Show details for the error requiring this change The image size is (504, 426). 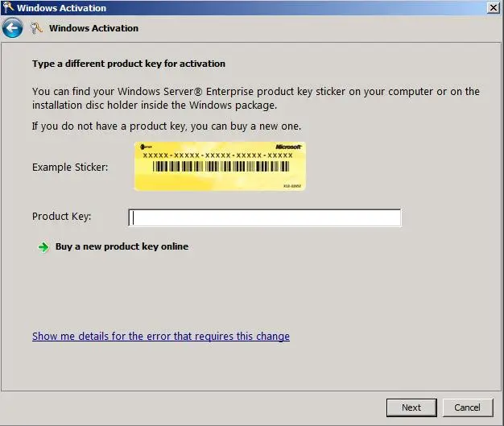coord(161,337)
